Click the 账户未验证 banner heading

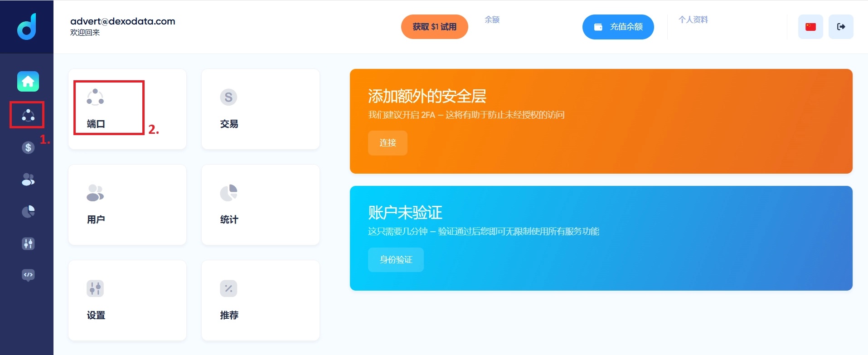(x=405, y=213)
